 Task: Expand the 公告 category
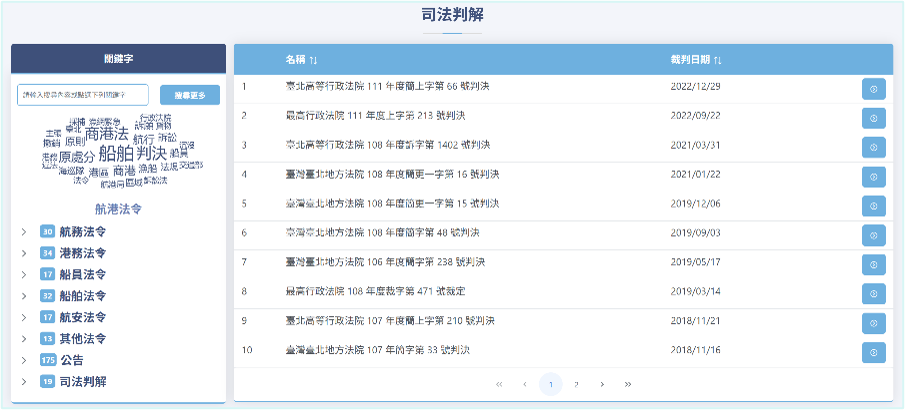[24, 360]
